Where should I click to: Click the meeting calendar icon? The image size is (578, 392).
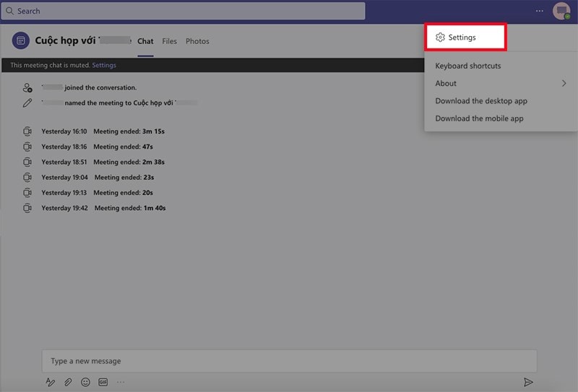21,40
